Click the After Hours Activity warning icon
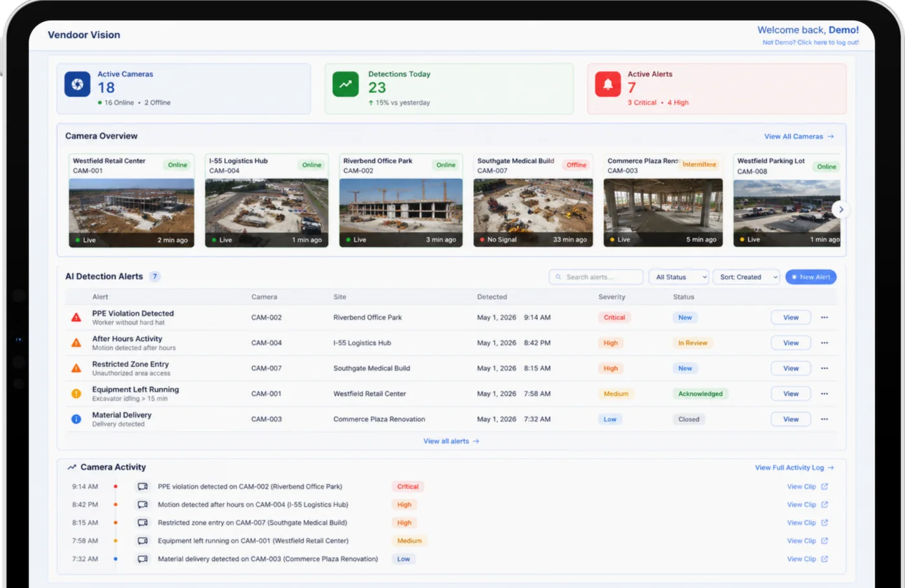Screen dimensions: 905x588 (x=76, y=343)
